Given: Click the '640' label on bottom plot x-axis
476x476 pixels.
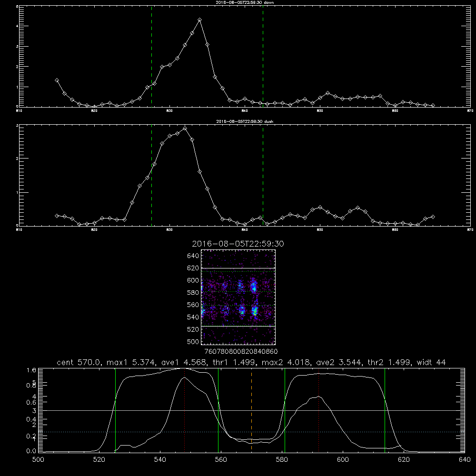Looking at the screenshot, I should (x=465, y=460).
